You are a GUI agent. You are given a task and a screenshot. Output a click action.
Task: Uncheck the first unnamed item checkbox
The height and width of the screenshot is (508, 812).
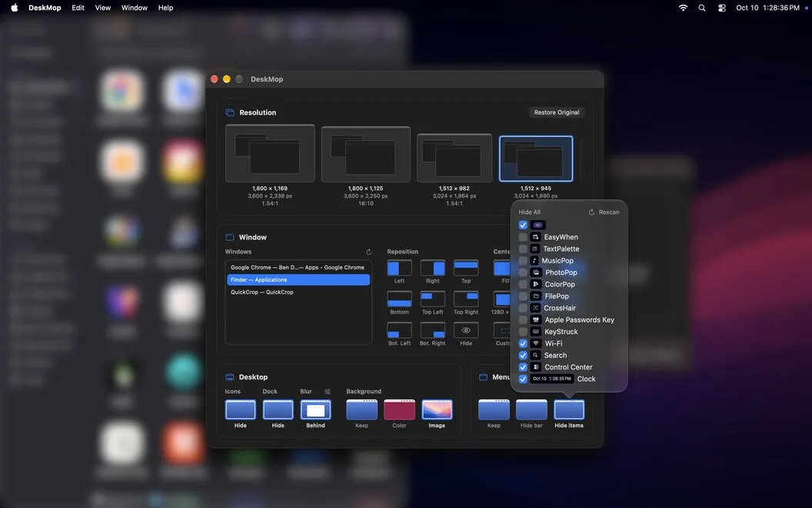coord(523,225)
